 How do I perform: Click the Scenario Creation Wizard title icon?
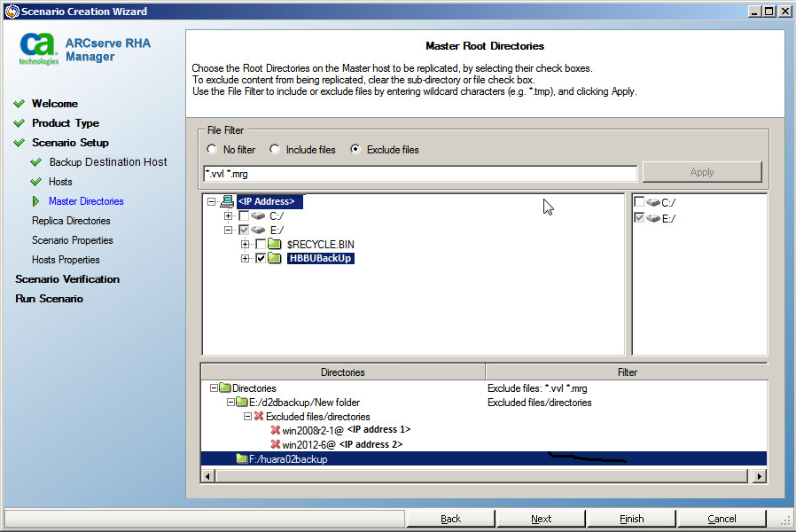(12, 12)
